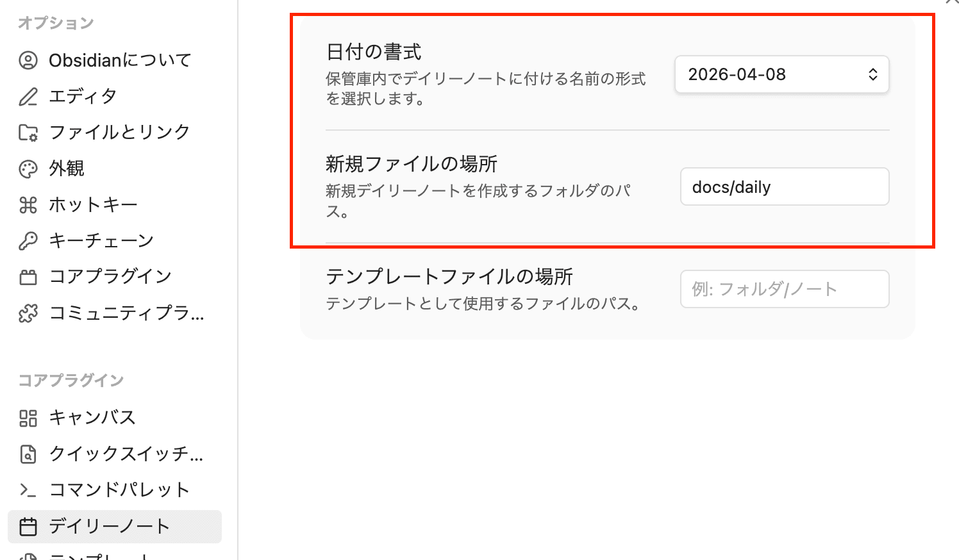This screenshot has width=959, height=560.
Task: Switch to the テンプレート settings section
Action: [x=96, y=555]
